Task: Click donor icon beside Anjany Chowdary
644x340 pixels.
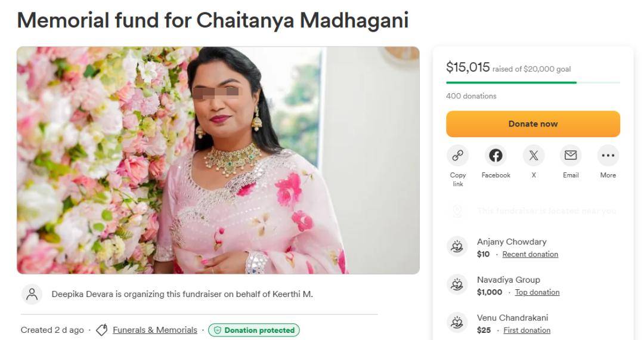Action: click(457, 247)
